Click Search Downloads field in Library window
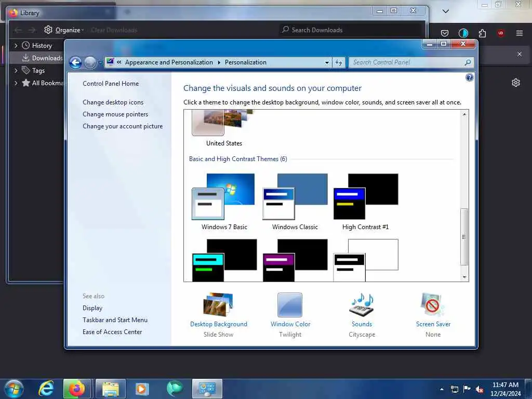Screen dimensions: 532x399 coord(351,30)
